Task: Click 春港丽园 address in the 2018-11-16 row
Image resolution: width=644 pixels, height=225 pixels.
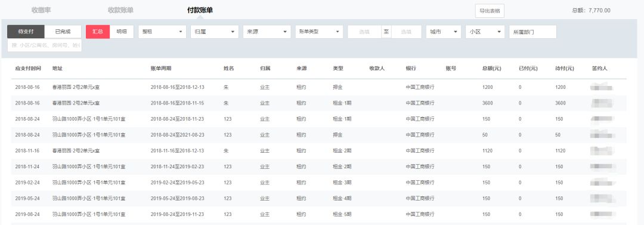Action: pos(76,151)
